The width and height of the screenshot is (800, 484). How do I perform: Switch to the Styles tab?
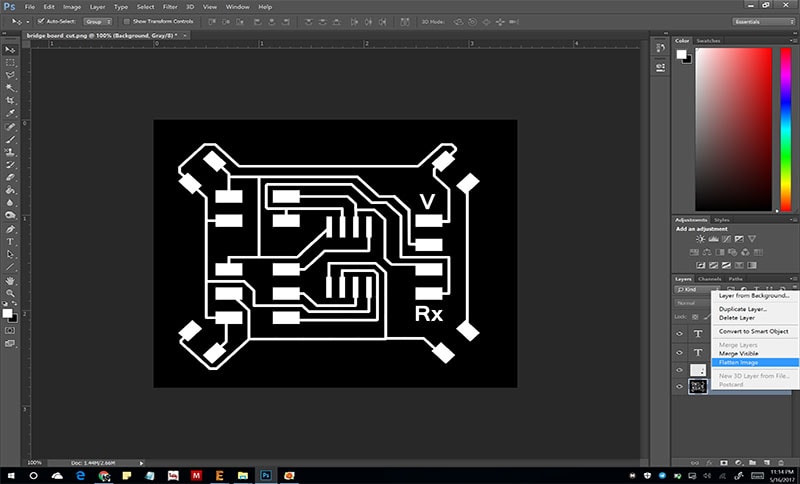tap(721, 220)
